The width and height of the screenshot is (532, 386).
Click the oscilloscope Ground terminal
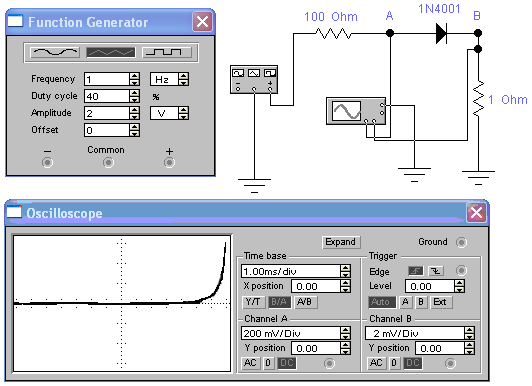click(x=461, y=242)
